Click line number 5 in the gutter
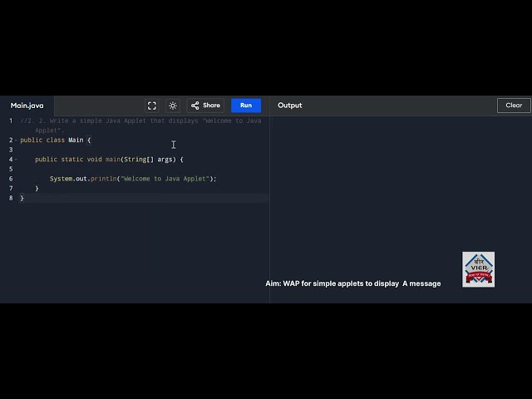The image size is (532, 399). (x=11, y=169)
